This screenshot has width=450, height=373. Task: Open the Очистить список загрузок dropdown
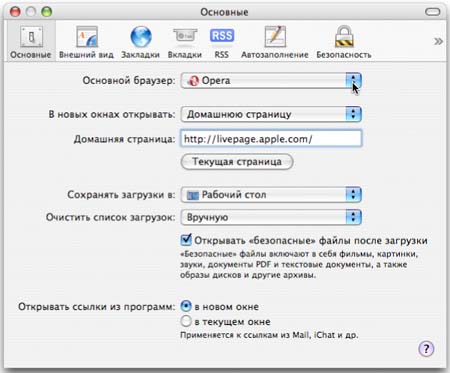(x=271, y=217)
